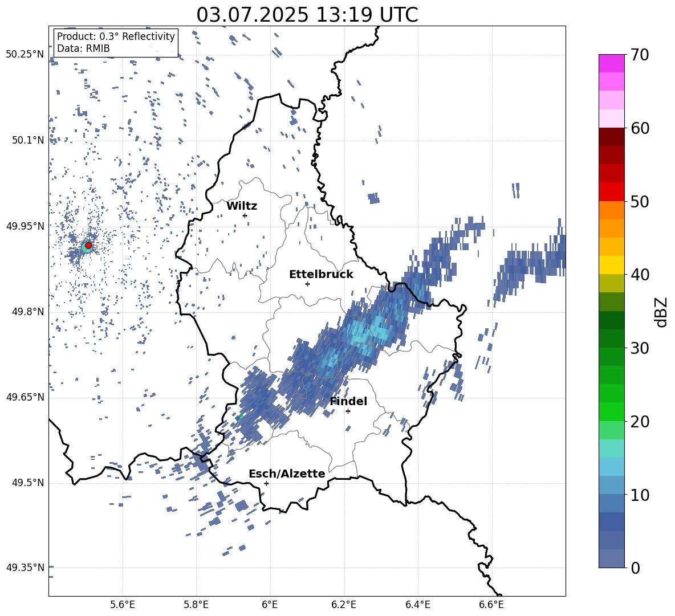Screen dimensions: 675x616
Task: Click the 49.95°N latitude label
Action: click(x=25, y=226)
